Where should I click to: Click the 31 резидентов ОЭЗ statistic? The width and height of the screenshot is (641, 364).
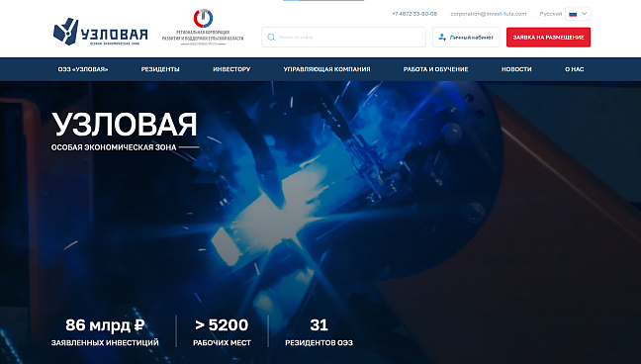click(x=319, y=332)
